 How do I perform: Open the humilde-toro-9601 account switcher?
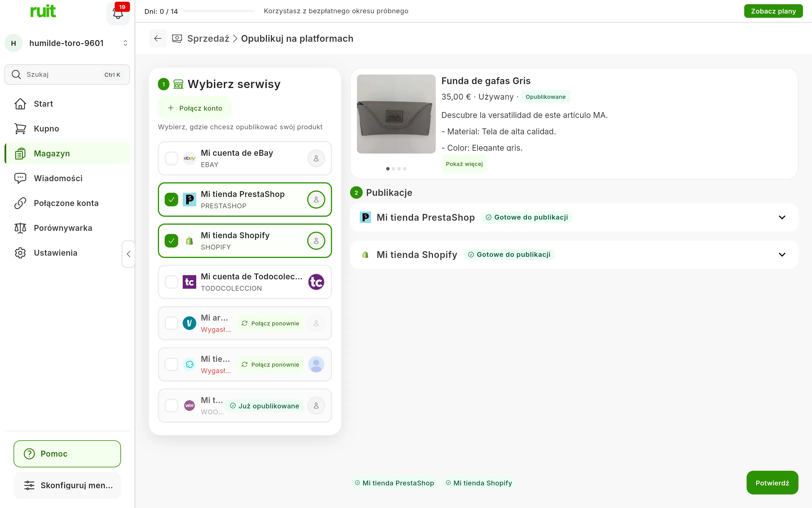coord(67,43)
